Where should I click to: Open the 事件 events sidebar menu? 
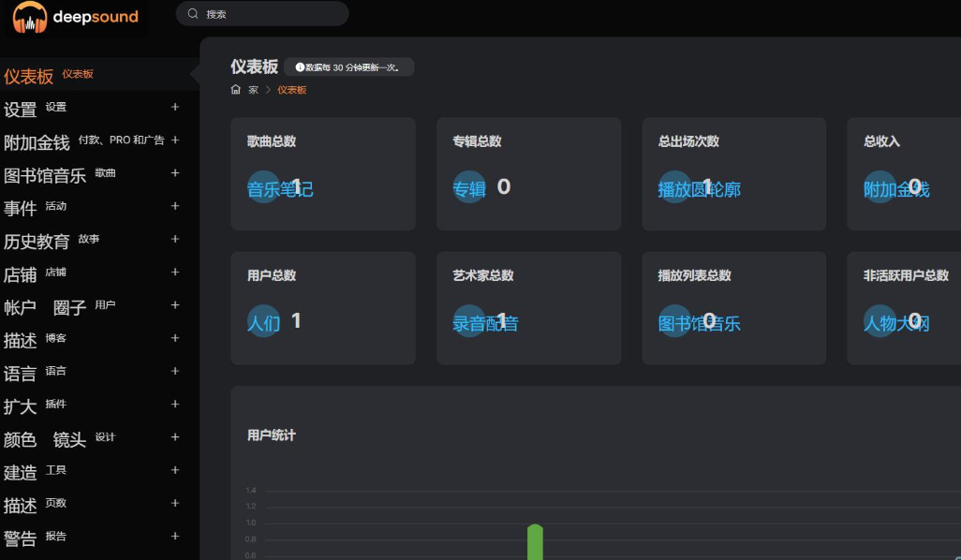(x=98, y=207)
